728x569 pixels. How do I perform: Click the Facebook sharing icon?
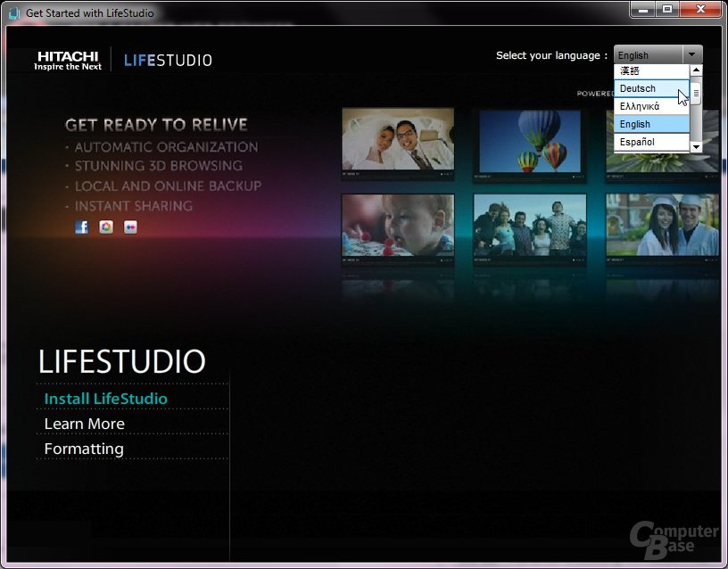click(x=82, y=227)
